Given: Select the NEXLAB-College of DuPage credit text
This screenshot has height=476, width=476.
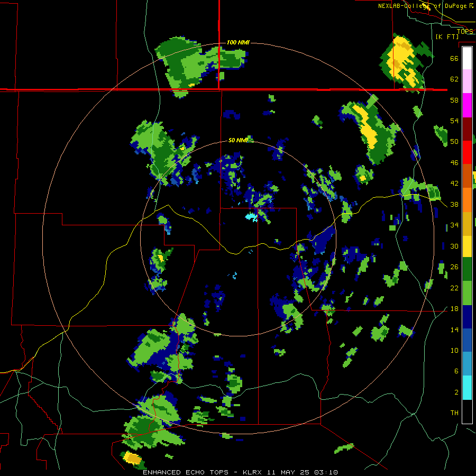Looking at the screenshot, I should click(425, 6).
